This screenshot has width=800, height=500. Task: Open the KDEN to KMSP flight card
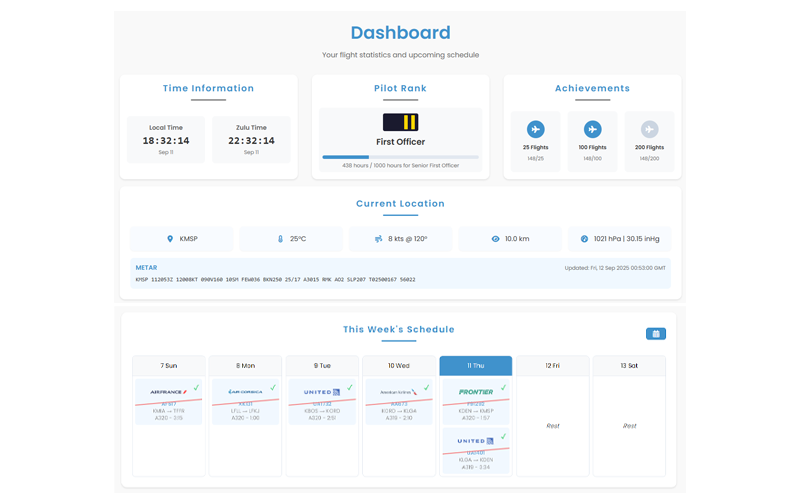[x=476, y=402]
